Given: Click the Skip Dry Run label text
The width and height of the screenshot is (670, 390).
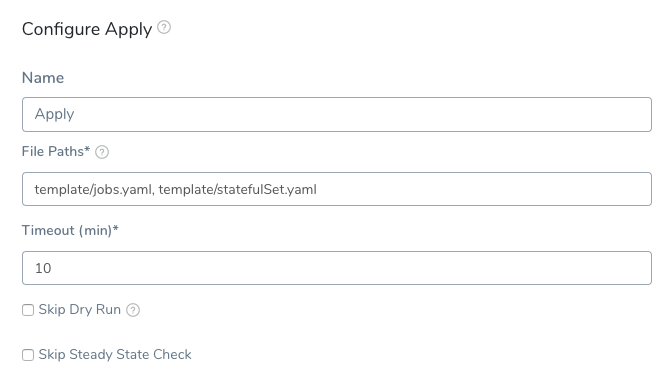Looking at the screenshot, I should pyautogui.click(x=79, y=309).
